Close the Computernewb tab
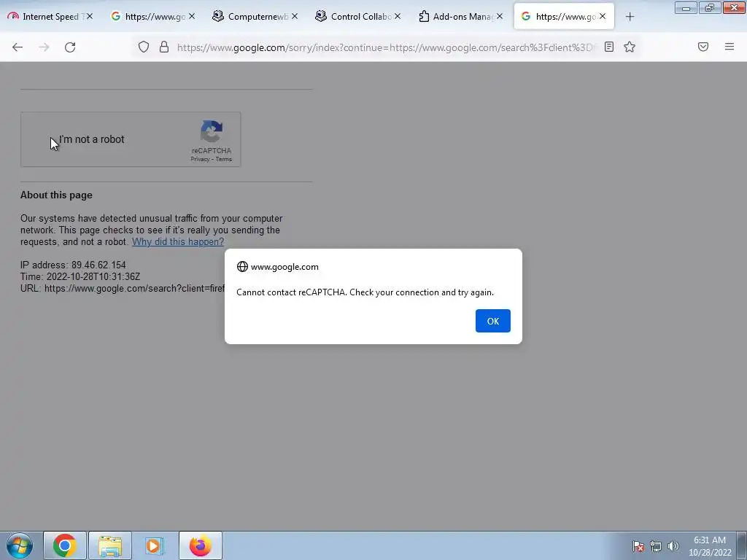The image size is (747, 560). [x=295, y=16]
